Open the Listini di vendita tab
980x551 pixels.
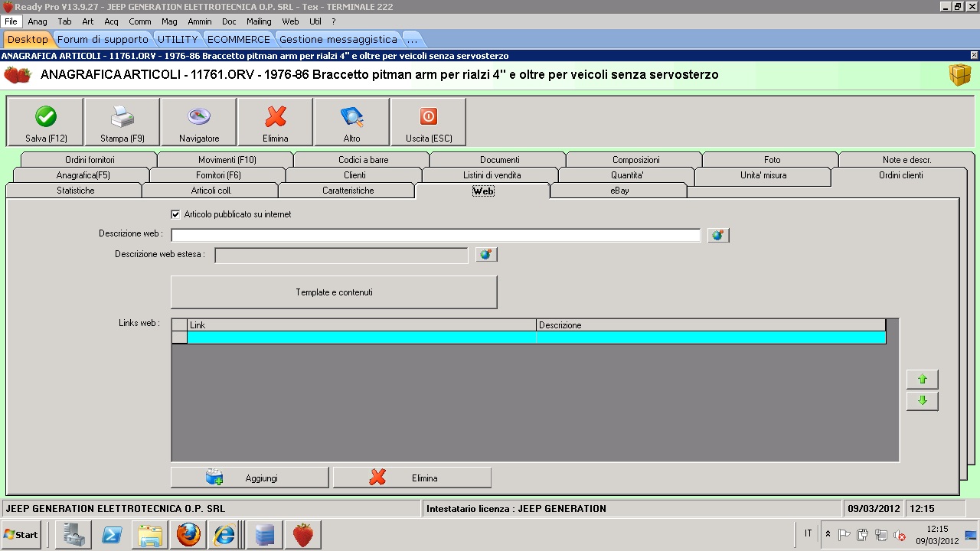(492, 175)
